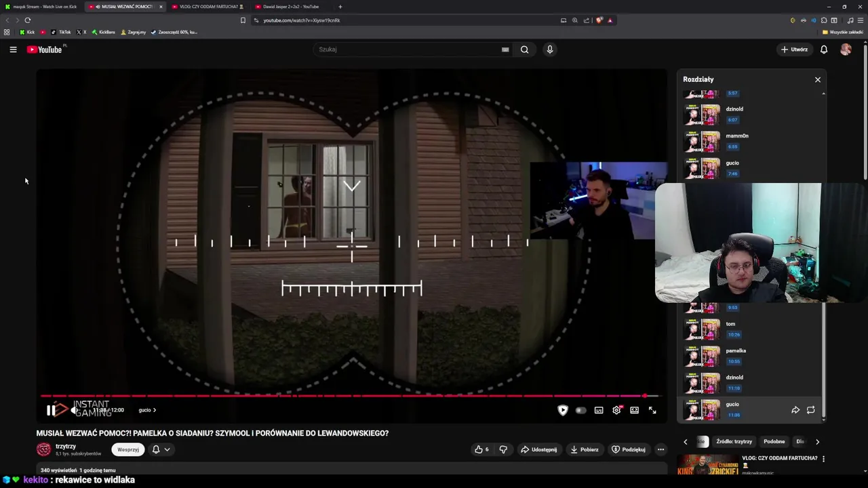Screen dimensions: 868x488
Task: Close the MUSIAŁ WEZWAĆ POMOC tab
Action: 161,7
